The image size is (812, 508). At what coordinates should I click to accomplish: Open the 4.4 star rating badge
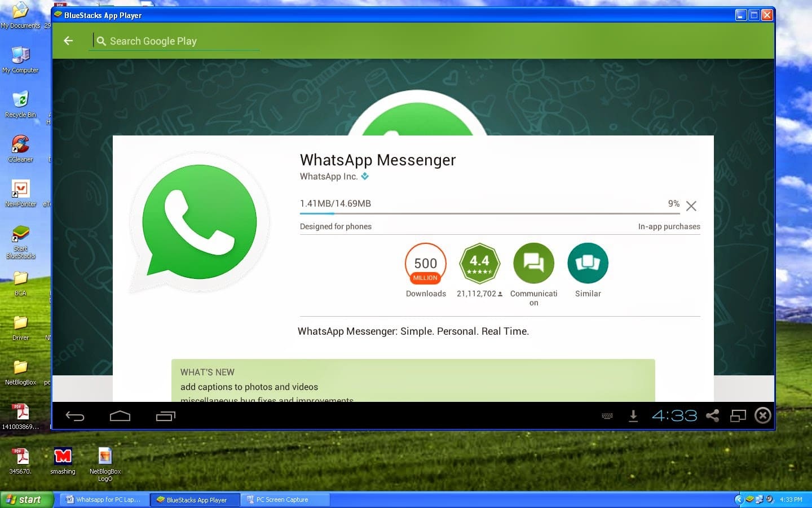[x=479, y=263]
